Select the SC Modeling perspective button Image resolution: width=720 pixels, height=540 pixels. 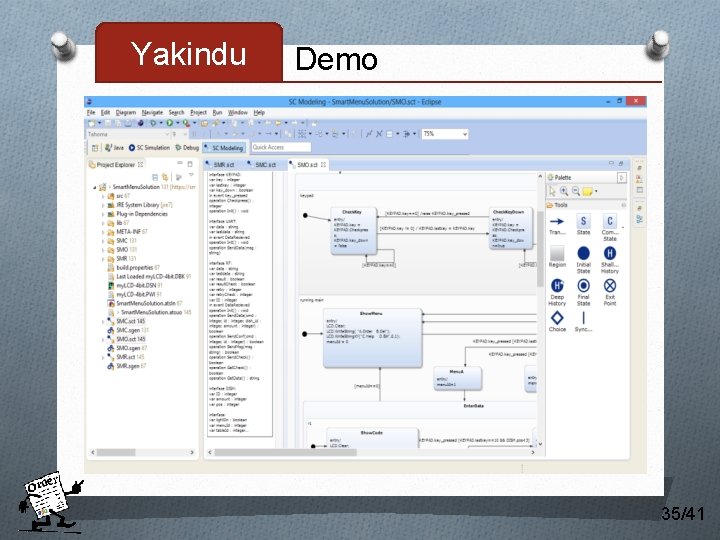(x=224, y=148)
